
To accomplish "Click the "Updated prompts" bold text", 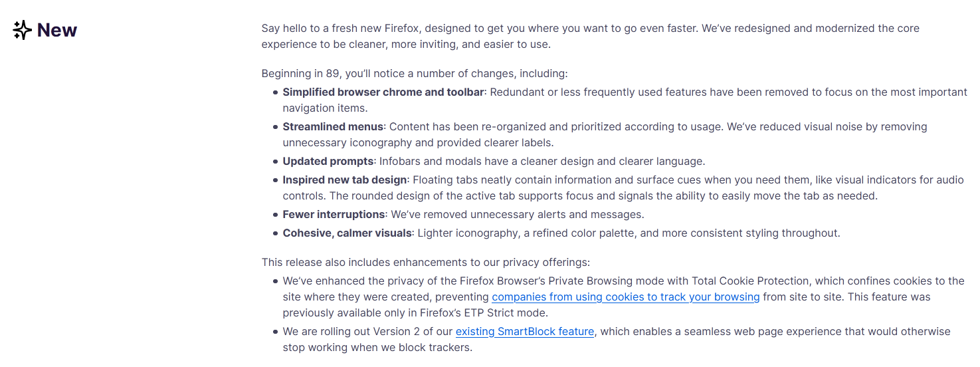I will (328, 161).
